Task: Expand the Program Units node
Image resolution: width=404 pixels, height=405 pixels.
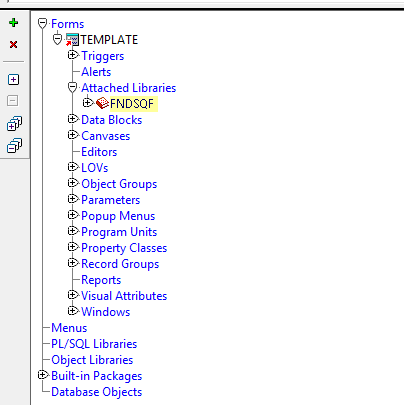Action: click(73, 231)
